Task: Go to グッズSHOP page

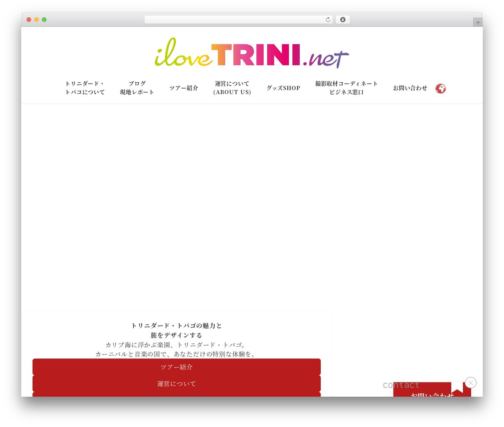Action: 283,88
